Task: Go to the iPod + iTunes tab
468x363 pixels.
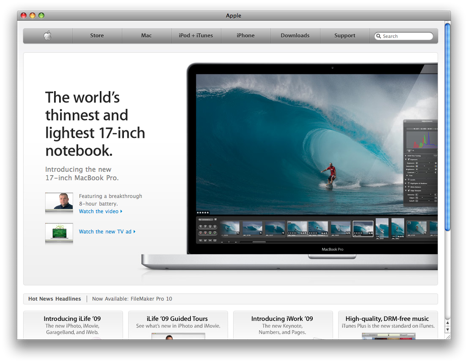Action: [x=196, y=35]
